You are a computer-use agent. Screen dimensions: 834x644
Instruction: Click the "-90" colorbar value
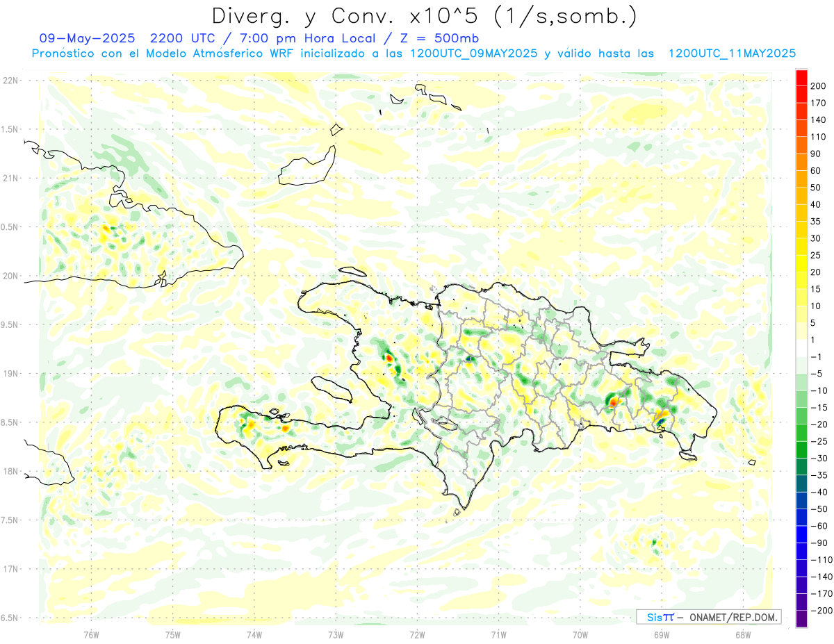tap(819, 543)
